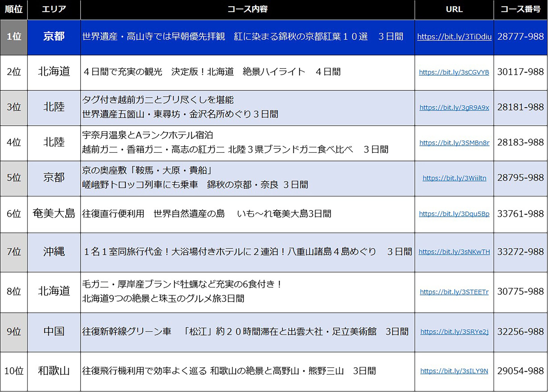
Task: Open the bit.ly/3sILY9N Wakayama link
Action: [454, 371]
